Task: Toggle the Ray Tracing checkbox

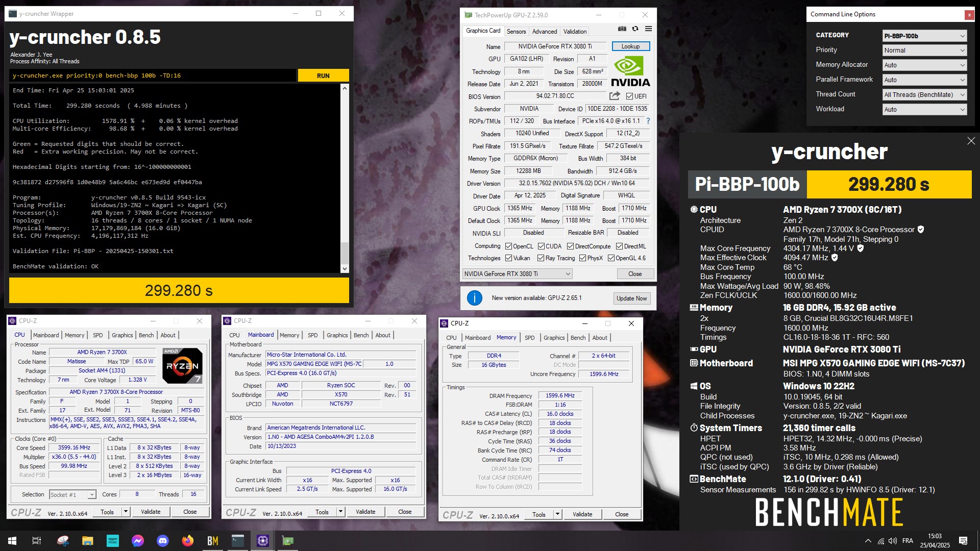Action: pyautogui.click(x=541, y=258)
